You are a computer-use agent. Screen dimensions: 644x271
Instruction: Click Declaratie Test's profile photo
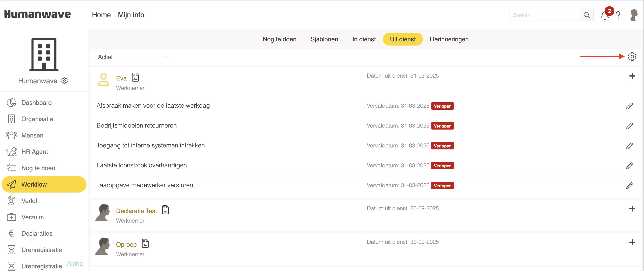pos(103,212)
